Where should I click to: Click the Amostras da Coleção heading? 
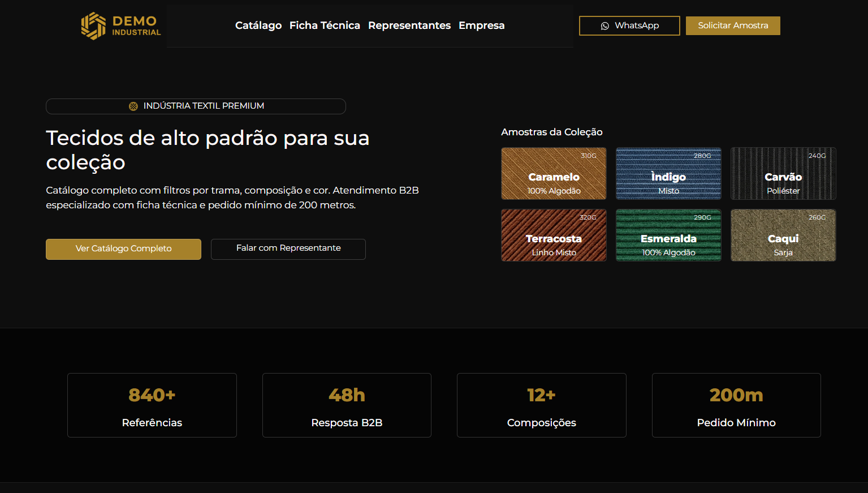[x=552, y=132]
